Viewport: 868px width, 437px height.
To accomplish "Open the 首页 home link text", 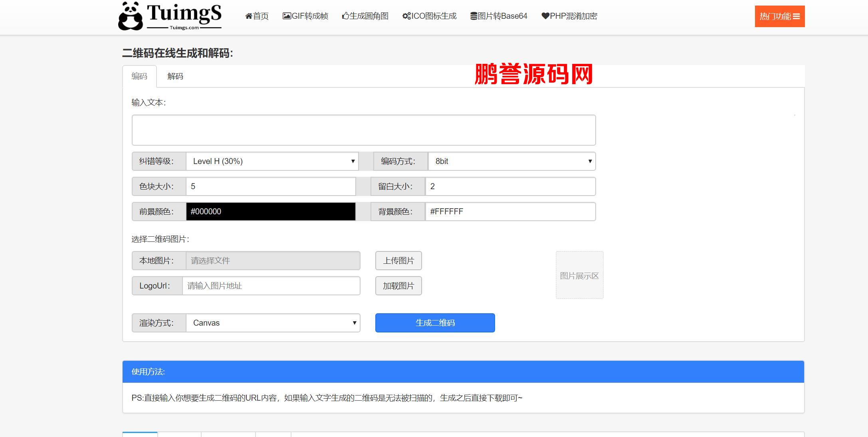I will (x=261, y=16).
